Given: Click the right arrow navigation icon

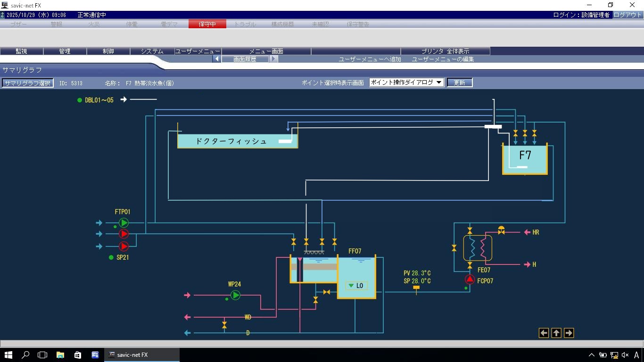Looking at the screenshot, I should pyautogui.click(x=569, y=333).
